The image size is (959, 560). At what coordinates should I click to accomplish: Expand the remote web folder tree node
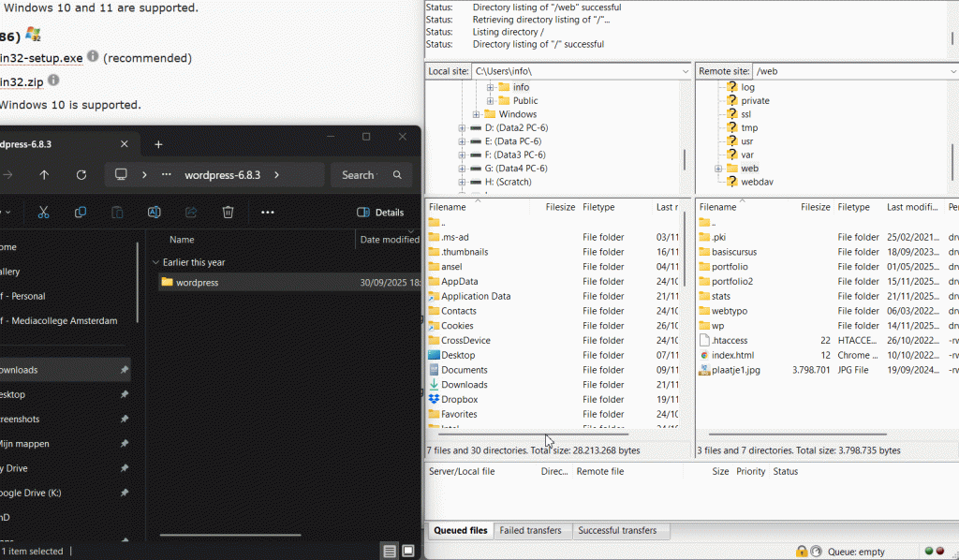[718, 169]
